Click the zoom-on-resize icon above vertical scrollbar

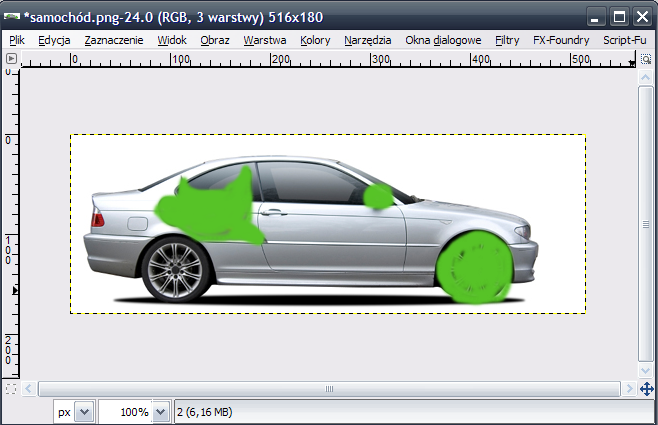(646, 59)
